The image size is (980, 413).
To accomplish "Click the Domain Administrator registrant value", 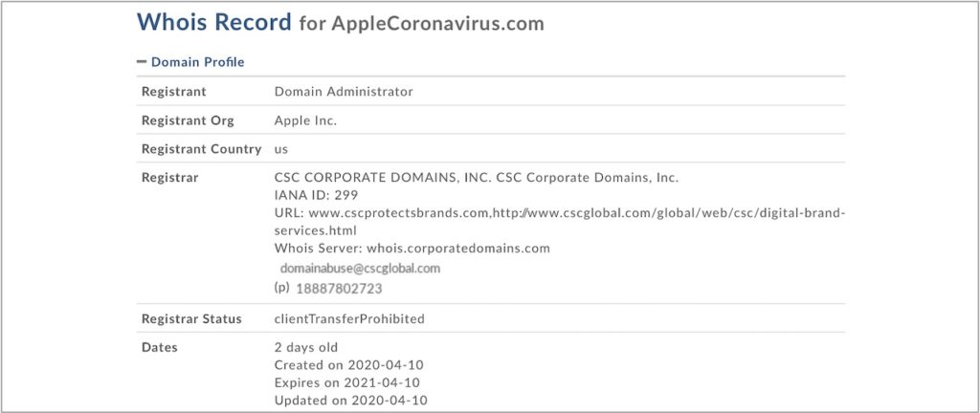I will (344, 92).
